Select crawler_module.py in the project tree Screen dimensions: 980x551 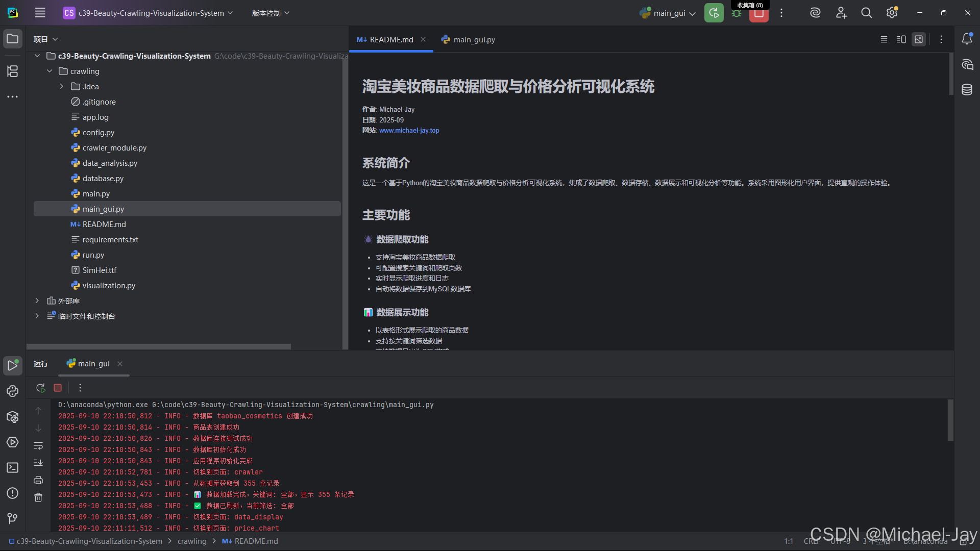tap(114, 147)
